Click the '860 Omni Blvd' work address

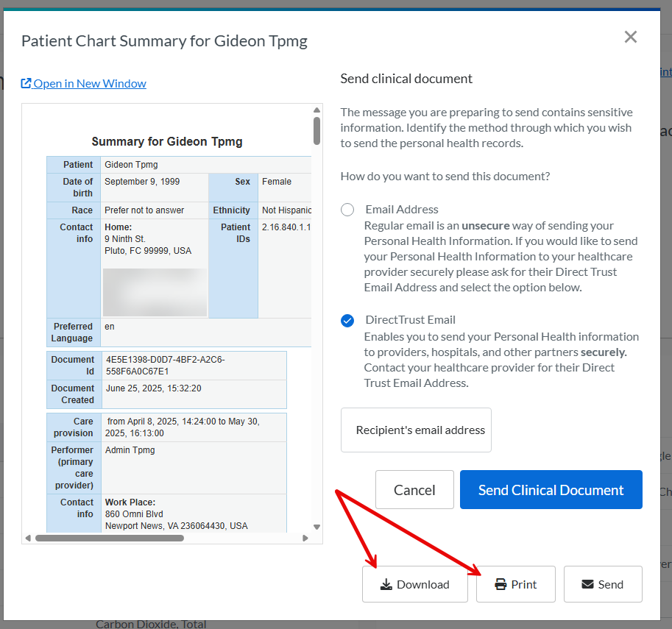pos(134,513)
